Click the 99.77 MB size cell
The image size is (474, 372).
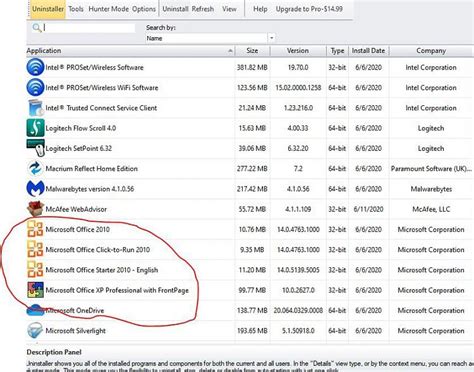pyautogui.click(x=252, y=290)
